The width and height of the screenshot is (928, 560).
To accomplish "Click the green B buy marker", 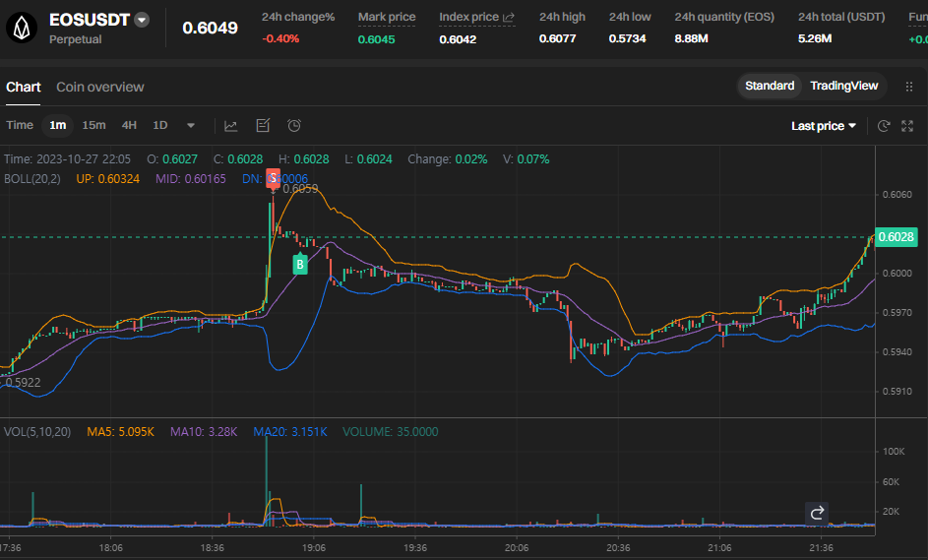I will pyautogui.click(x=300, y=264).
